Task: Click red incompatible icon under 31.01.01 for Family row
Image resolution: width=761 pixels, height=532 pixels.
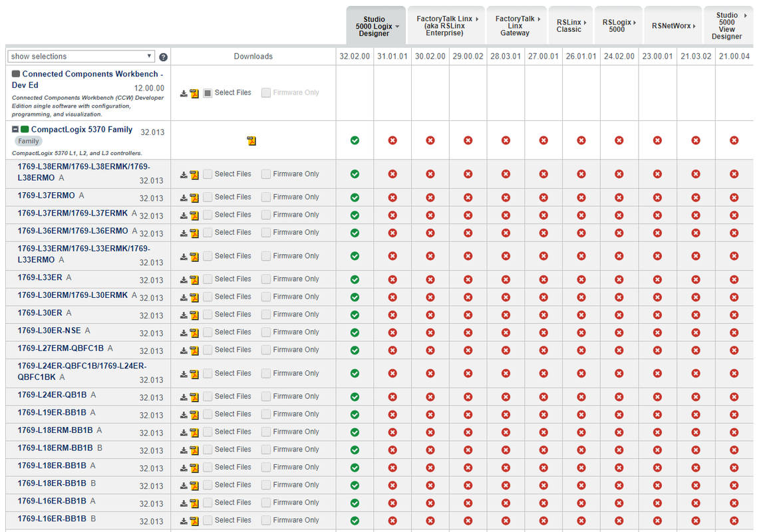Action: point(392,140)
